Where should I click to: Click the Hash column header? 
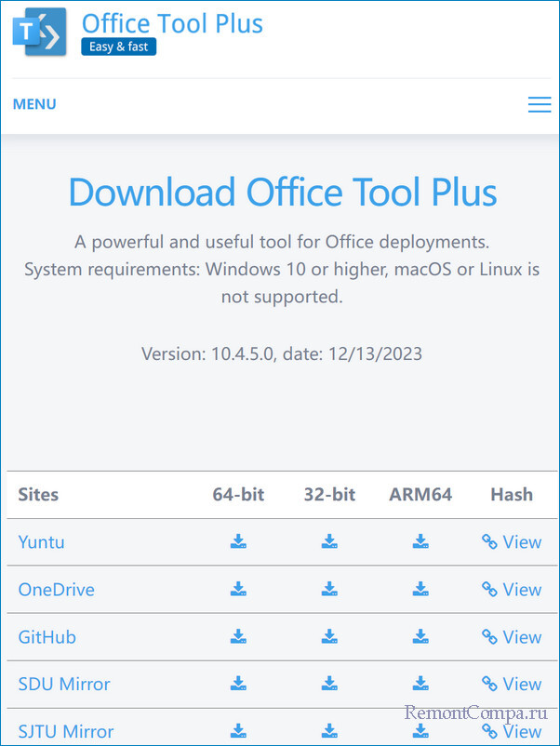[x=512, y=494]
